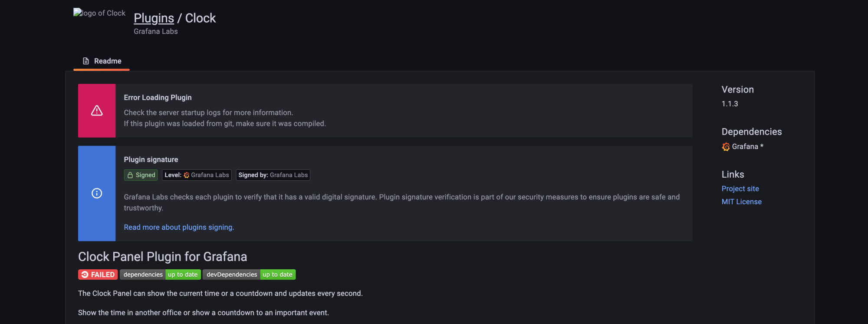Click Read more about plugins signing
This screenshot has width=868, height=324.
pyautogui.click(x=178, y=227)
